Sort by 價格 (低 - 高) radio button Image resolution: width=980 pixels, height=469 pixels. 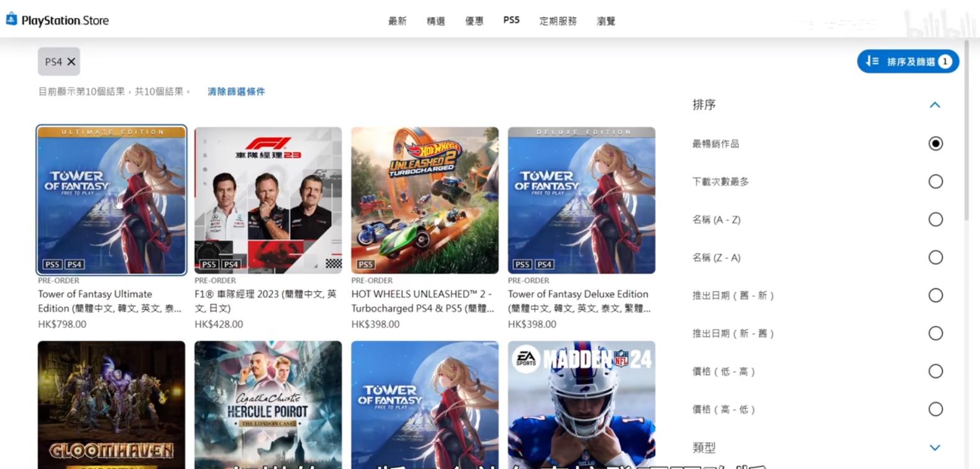coord(935,371)
